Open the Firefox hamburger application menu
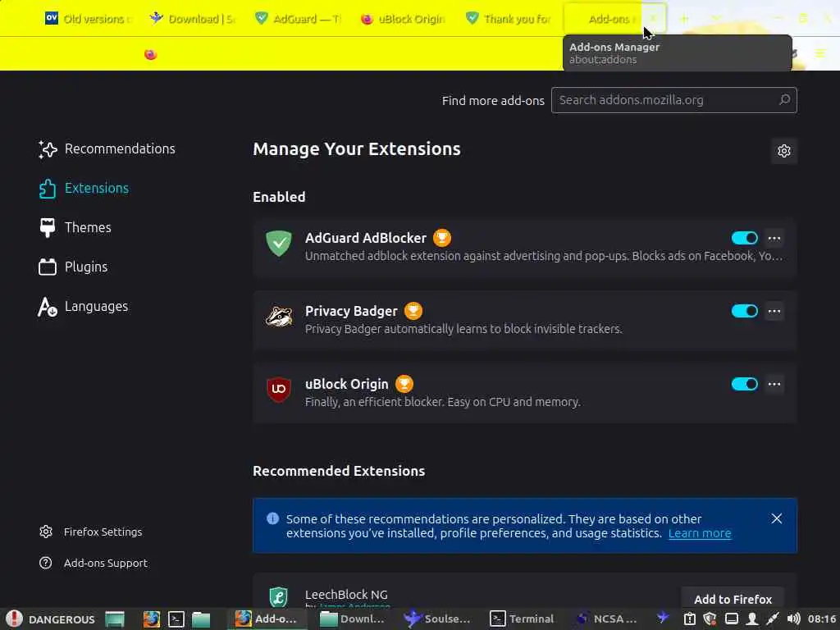 click(819, 53)
